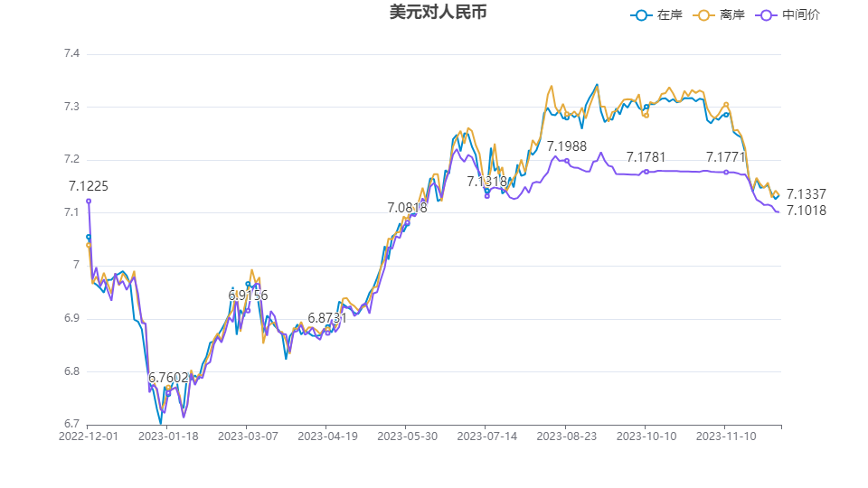
Task: Click the 7.4 y-axis value
Action: 71,54
